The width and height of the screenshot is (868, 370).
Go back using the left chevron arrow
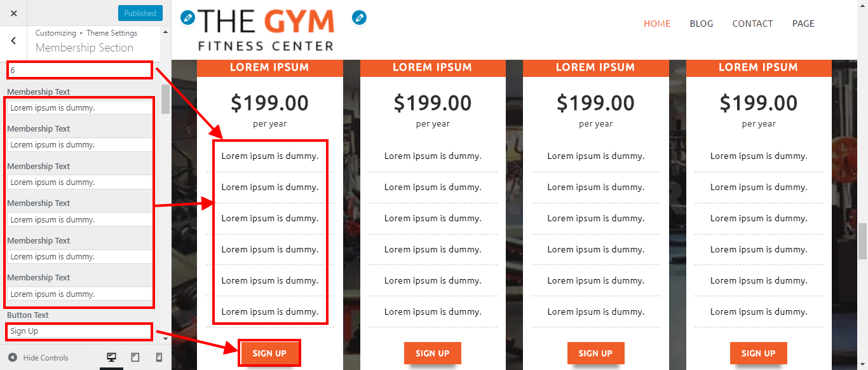tap(14, 41)
